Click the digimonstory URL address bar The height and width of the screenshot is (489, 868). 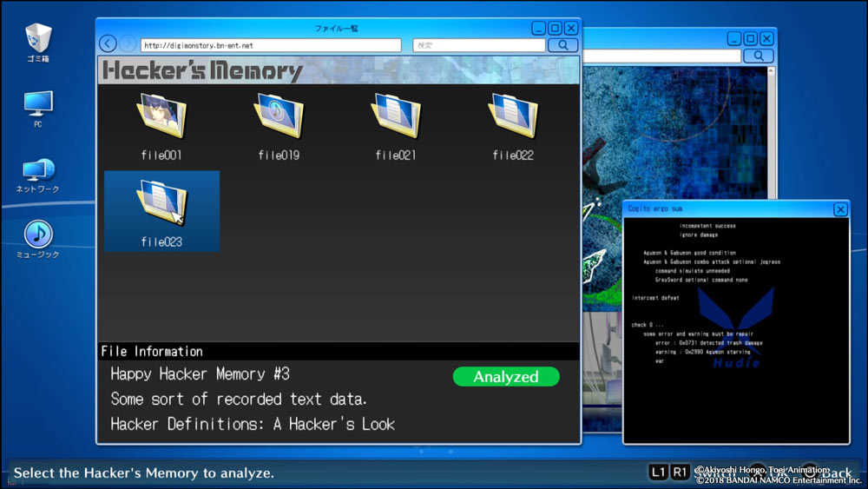[270, 45]
